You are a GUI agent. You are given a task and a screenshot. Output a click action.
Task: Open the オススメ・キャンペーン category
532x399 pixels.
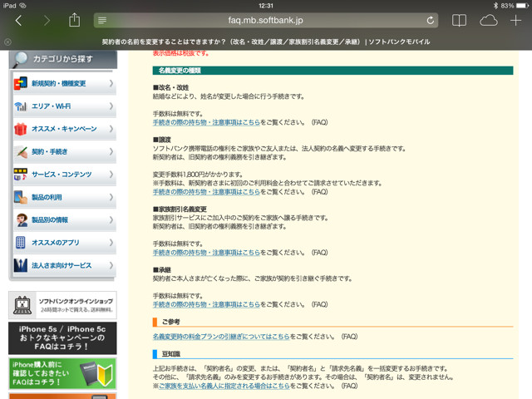click(x=65, y=129)
